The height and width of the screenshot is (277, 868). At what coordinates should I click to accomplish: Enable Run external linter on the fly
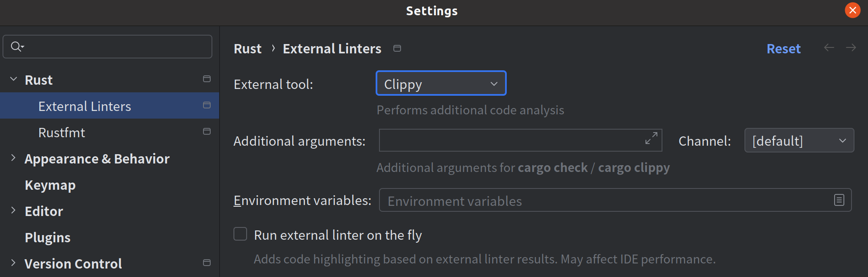click(240, 234)
